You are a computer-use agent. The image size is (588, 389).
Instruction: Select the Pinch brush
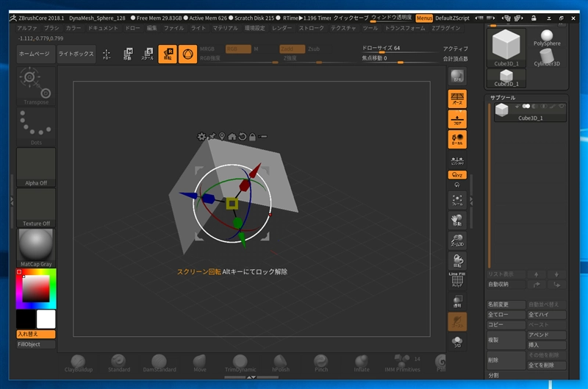[321, 363]
